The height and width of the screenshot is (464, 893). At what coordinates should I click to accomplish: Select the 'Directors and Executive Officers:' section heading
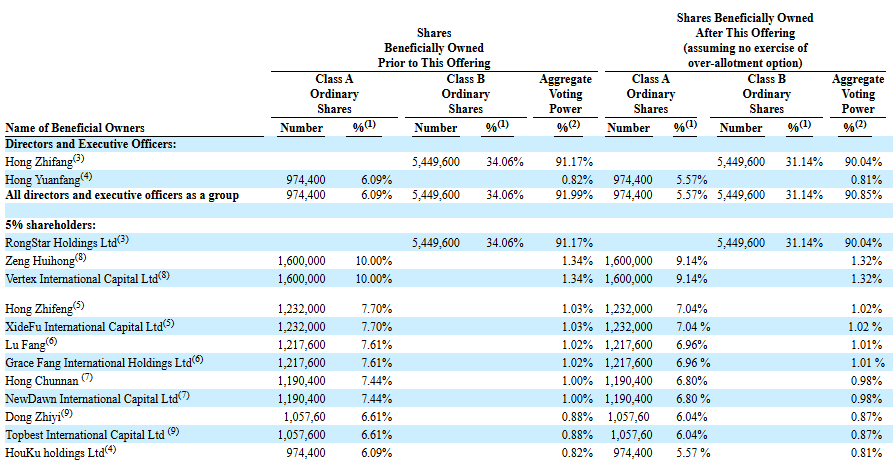click(91, 144)
